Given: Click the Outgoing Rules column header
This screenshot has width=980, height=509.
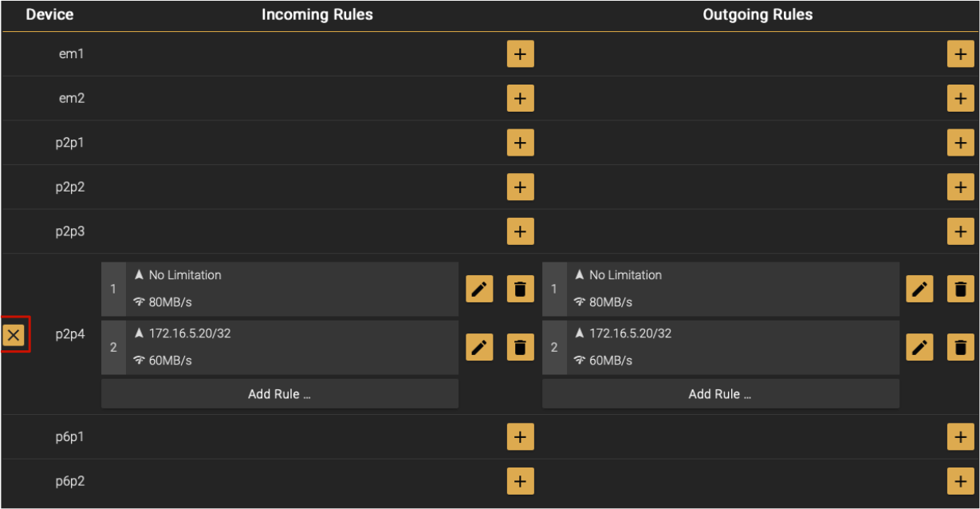Looking at the screenshot, I should click(x=758, y=14).
